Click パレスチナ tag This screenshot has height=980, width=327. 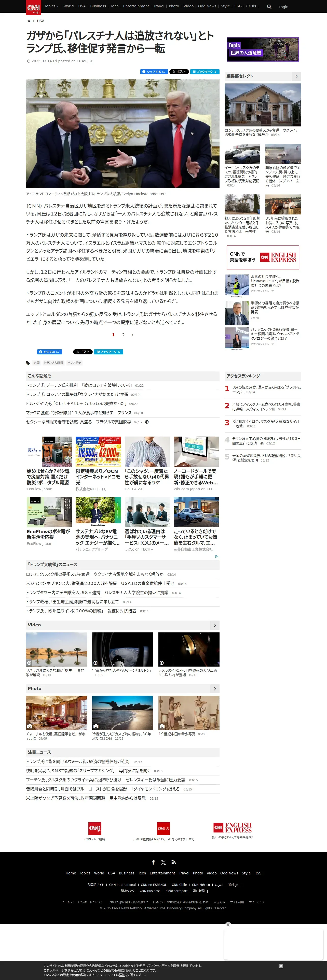[x=74, y=363]
